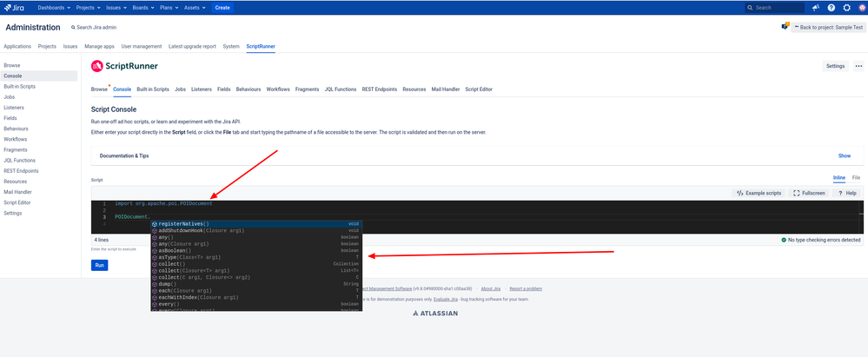868x357 pixels.
Task: Select collect(Closure<T> arg1) autocomplete suggestion
Action: (256, 271)
